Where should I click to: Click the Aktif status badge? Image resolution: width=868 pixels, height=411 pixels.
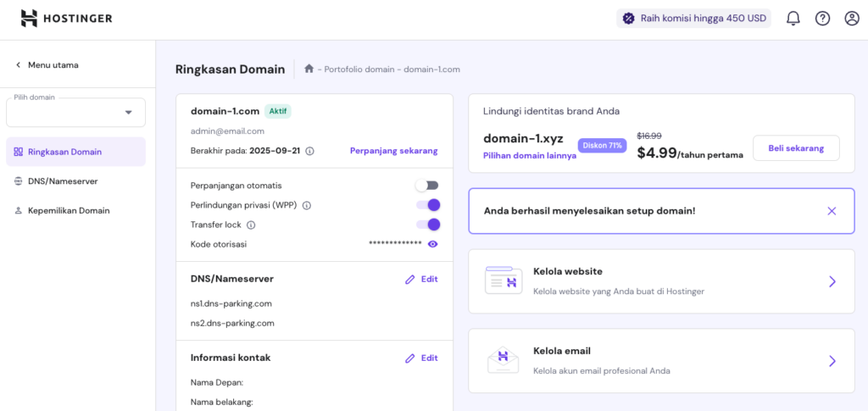[278, 111]
